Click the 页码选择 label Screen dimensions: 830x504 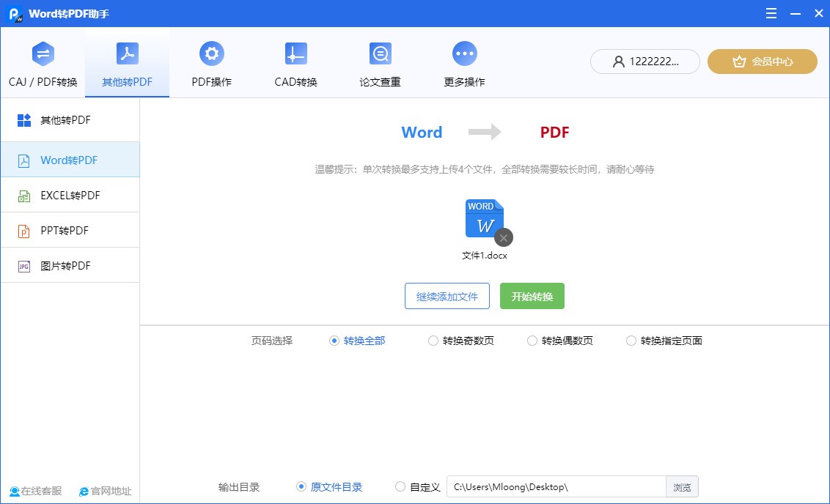pos(272,341)
